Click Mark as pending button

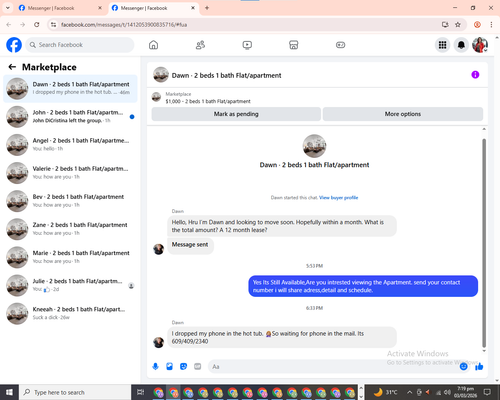(236, 114)
